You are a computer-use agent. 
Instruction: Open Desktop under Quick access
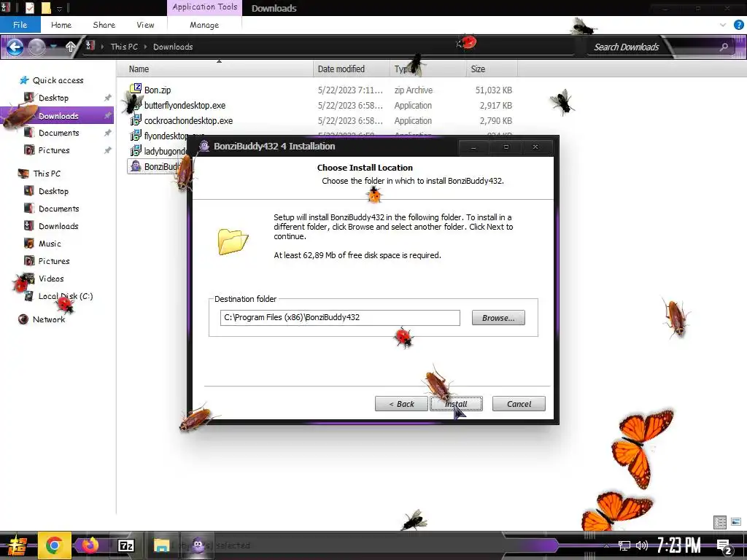(53, 98)
